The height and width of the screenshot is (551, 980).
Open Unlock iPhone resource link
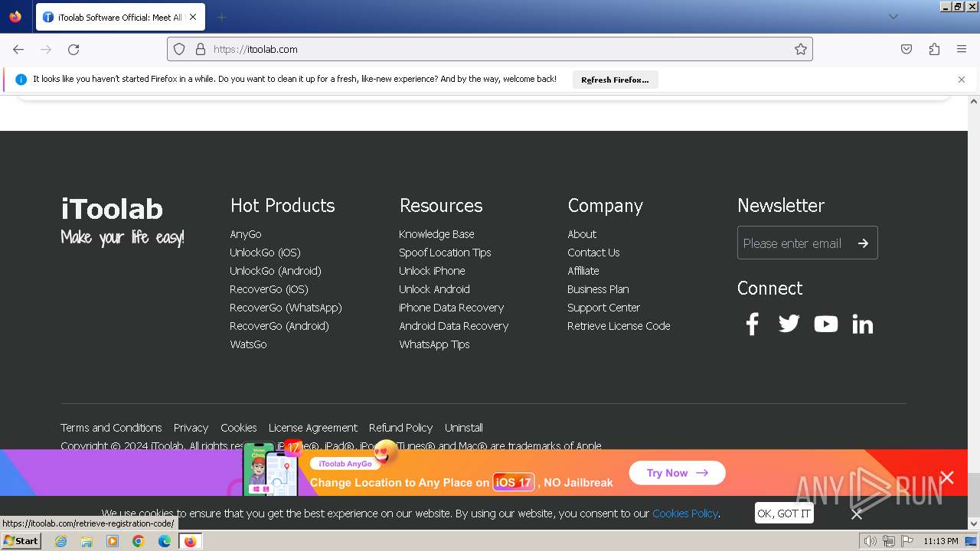(432, 271)
